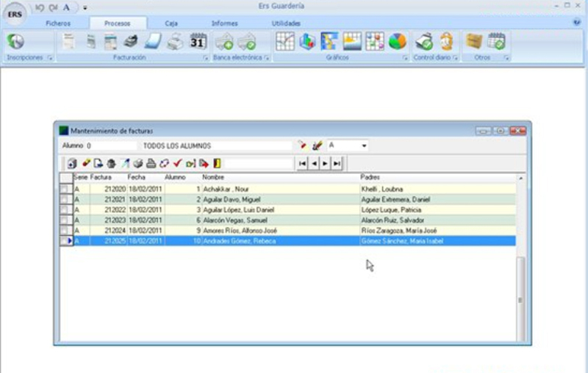Select the row for Alarcón Vegas, Samuel

[288, 220]
